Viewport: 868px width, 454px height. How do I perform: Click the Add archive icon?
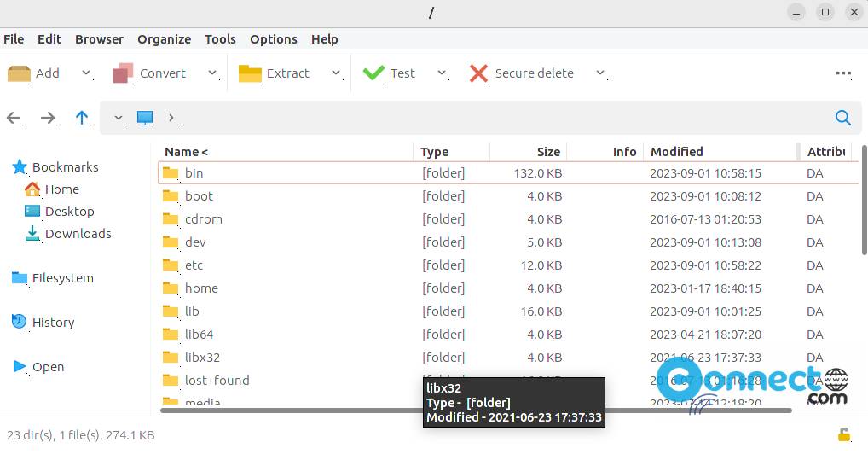19,73
